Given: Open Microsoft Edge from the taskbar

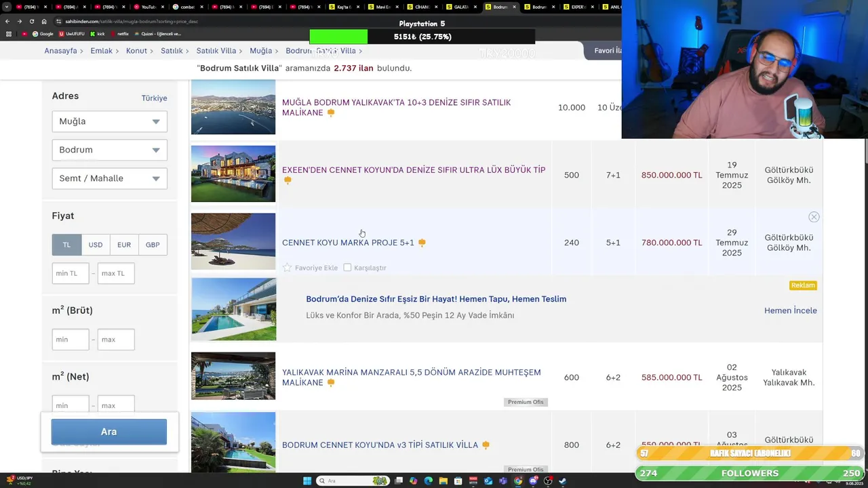Looking at the screenshot, I should 428,481.
